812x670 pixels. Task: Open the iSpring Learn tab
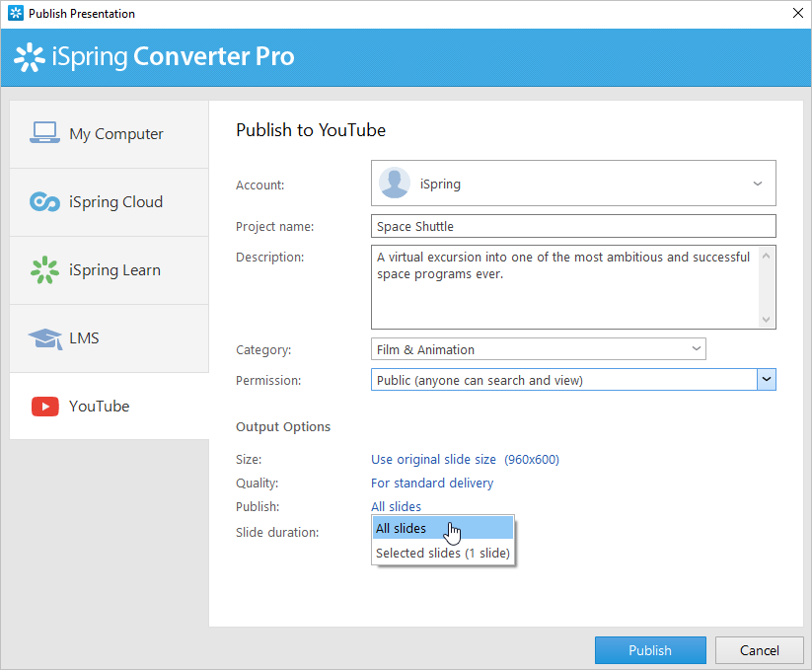110,270
